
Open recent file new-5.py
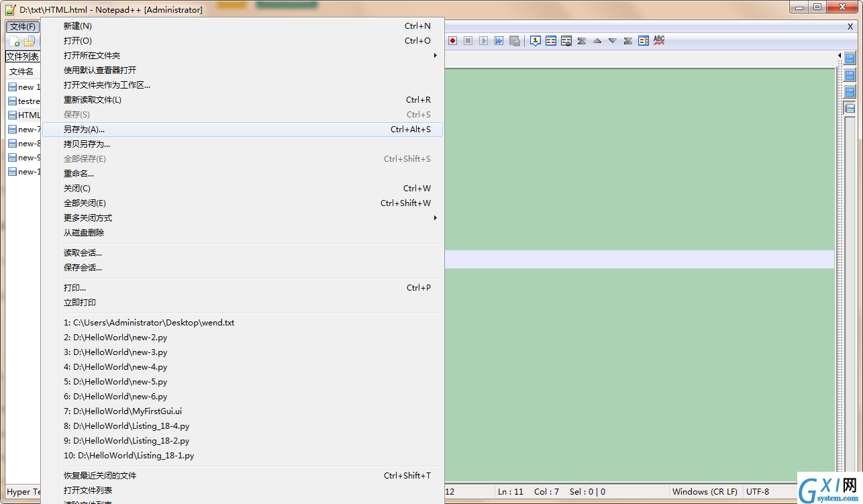point(242,382)
